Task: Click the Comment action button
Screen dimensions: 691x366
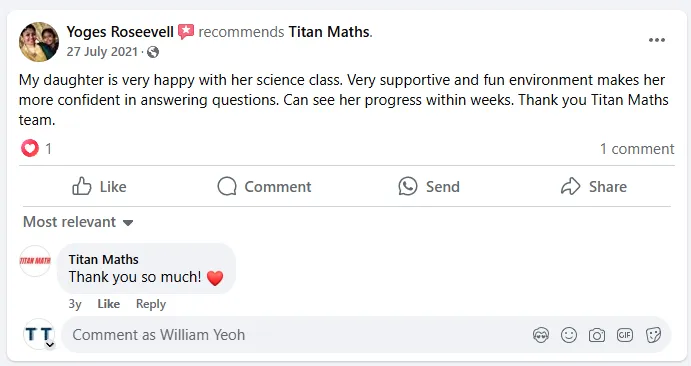Action: 264,186
